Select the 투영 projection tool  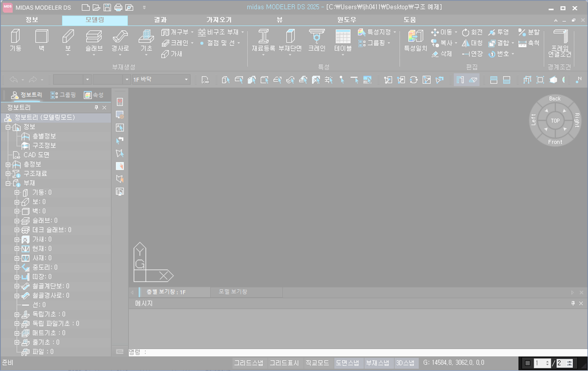[x=499, y=32]
